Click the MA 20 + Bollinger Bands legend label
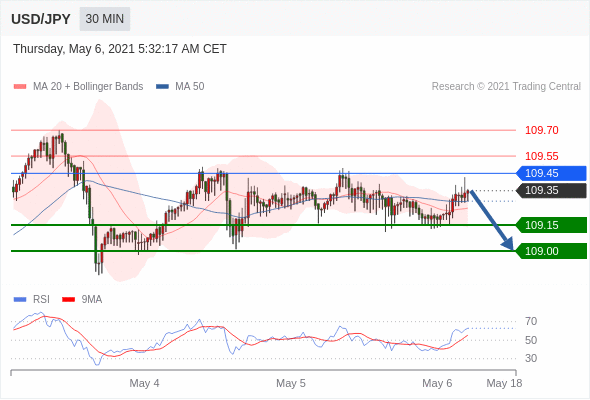 coord(88,87)
